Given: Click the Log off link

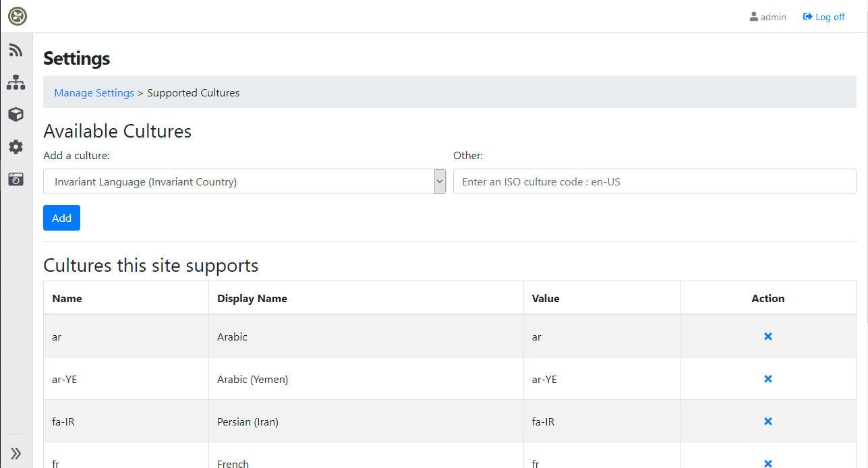Looking at the screenshot, I should (830, 16).
